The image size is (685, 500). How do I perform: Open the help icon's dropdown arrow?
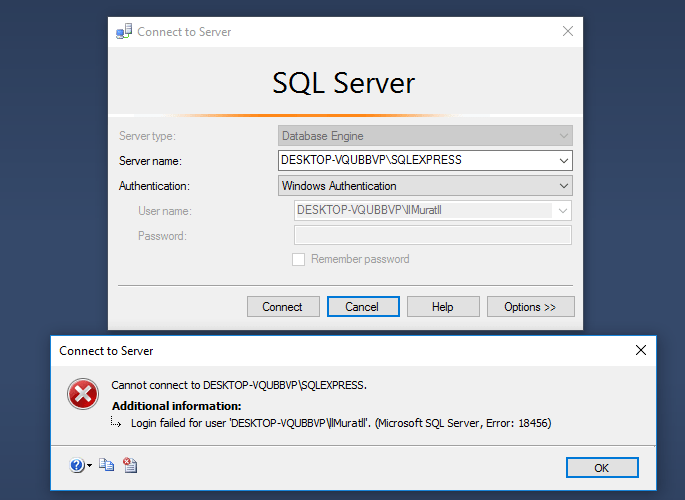[x=90, y=466]
